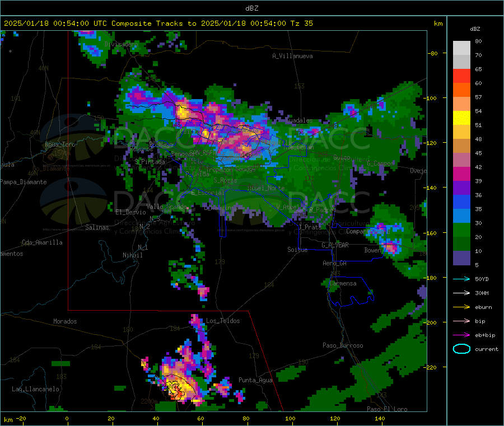Image resolution: width=504 pixels, height=426 pixels.
Task: Click the 'N_1' map label
Action: point(143,247)
